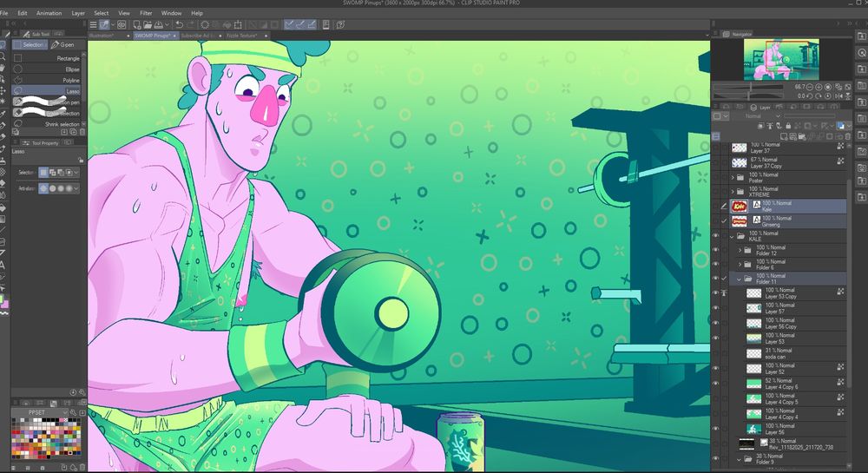
Task: Toggle the Lock Layer padlock icon
Action: pyautogui.click(x=788, y=126)
